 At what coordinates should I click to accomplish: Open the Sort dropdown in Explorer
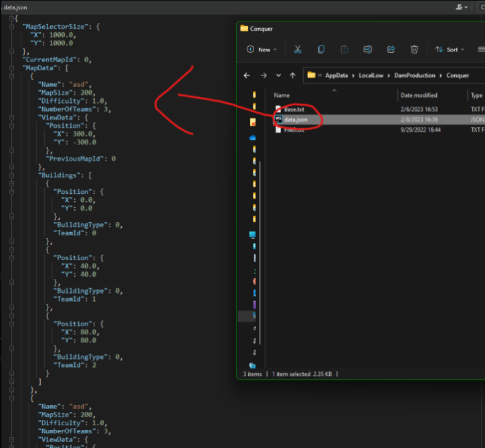click(450, 49)
